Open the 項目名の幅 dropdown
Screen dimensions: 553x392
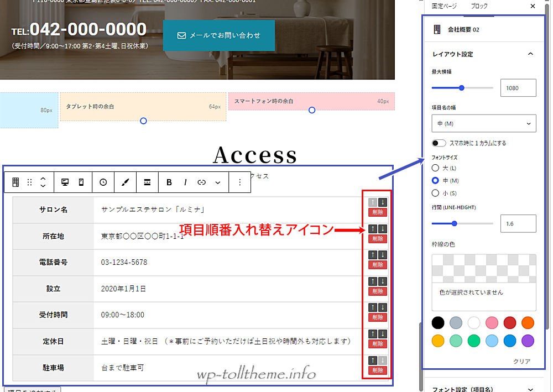coord(484,123)
